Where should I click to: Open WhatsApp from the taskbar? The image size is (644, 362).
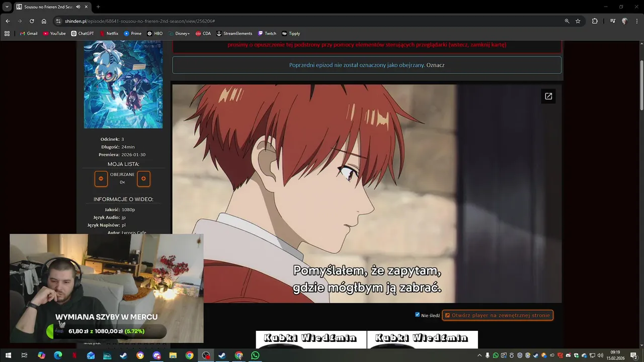(255, 355)
